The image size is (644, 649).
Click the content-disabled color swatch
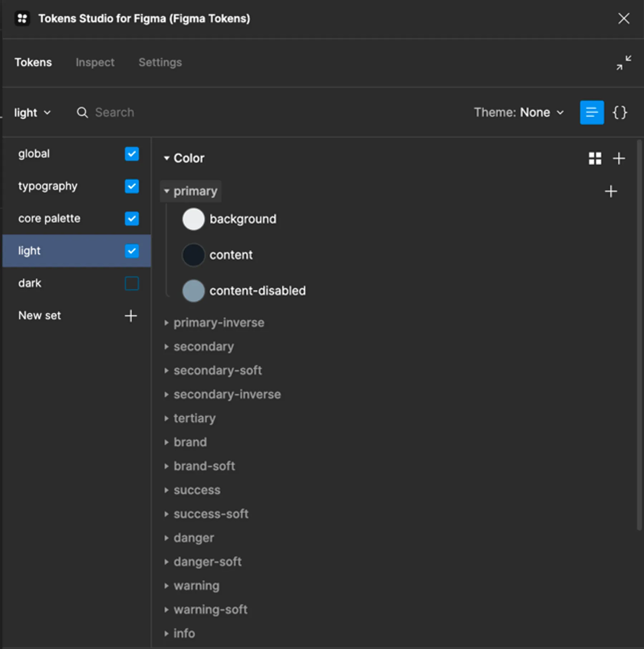pos(194,291)
